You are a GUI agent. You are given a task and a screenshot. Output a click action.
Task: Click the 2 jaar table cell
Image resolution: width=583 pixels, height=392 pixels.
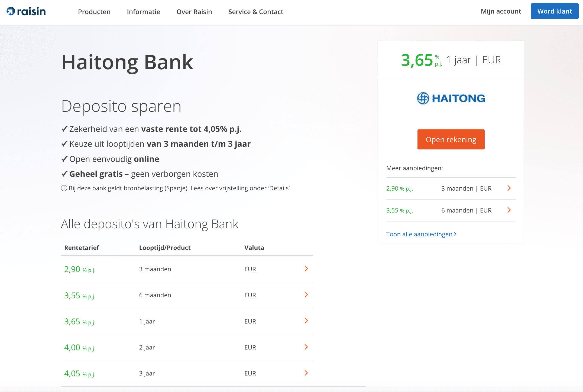147,347
